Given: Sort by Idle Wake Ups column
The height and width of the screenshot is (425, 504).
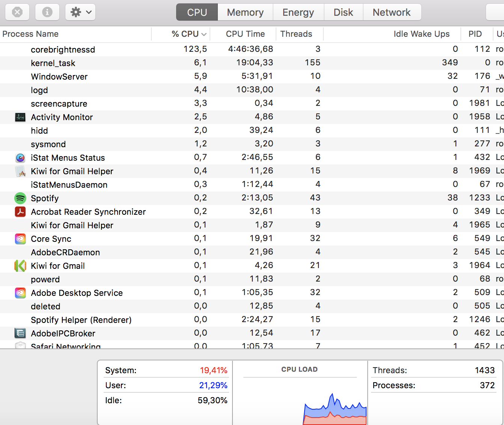Looking at the screenshot, I should 421,34.
